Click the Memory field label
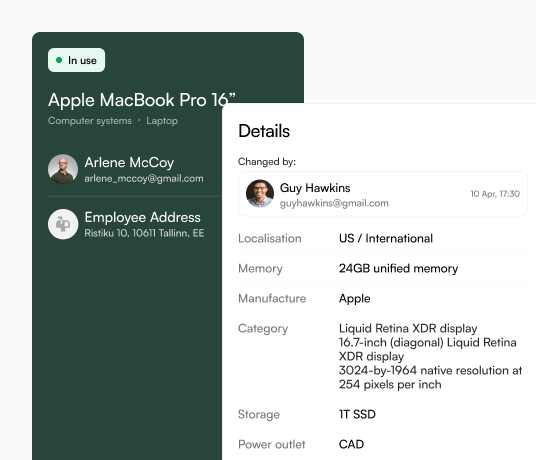The width and height of the screenshot is (536, 460). pos(260,269)
